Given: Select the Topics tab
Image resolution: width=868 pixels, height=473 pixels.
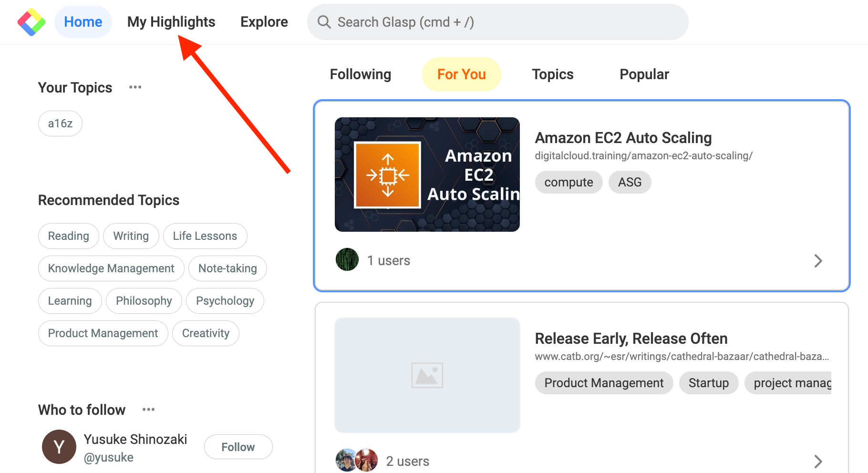Looking at the screenshot, I should pyautogui.click(x=553, y=74).
